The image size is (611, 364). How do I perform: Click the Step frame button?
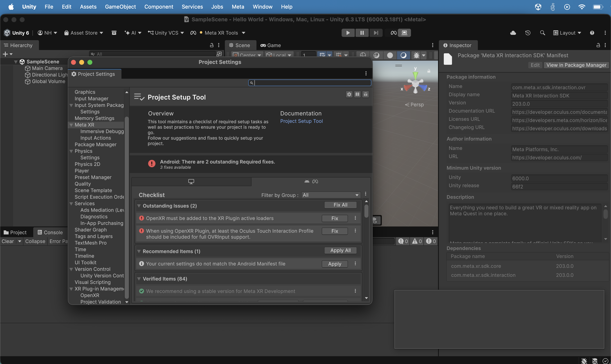376,33
